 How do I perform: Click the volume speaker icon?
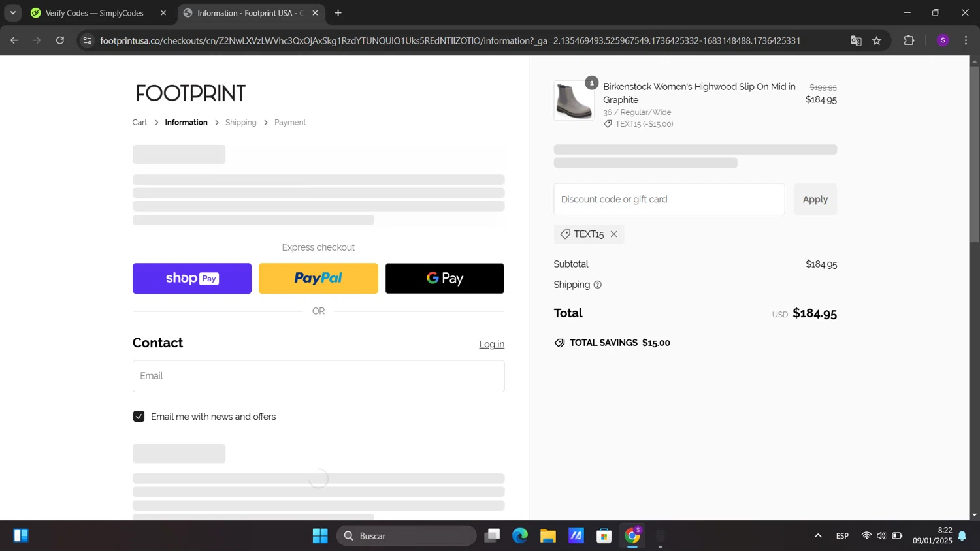(881, 536)
